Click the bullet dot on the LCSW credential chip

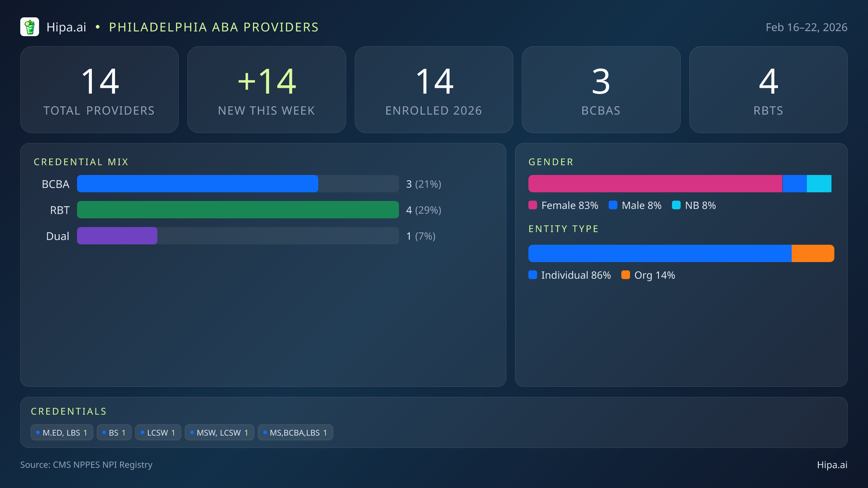coord(142,432)
